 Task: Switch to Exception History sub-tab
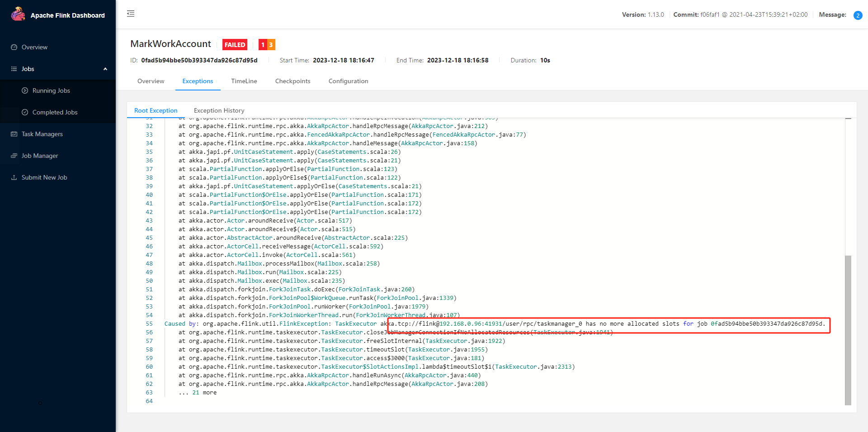[219, 110]
